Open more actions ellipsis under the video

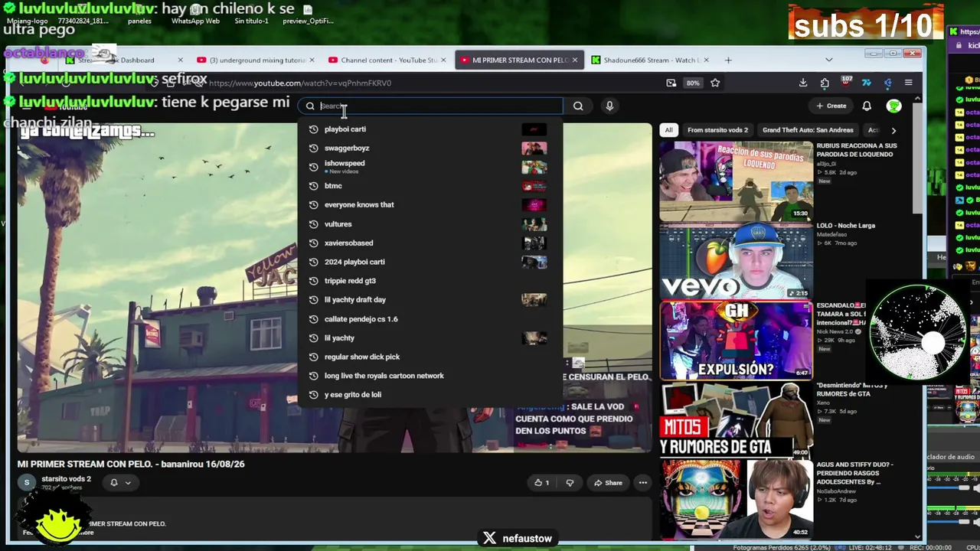pos(643,483)
